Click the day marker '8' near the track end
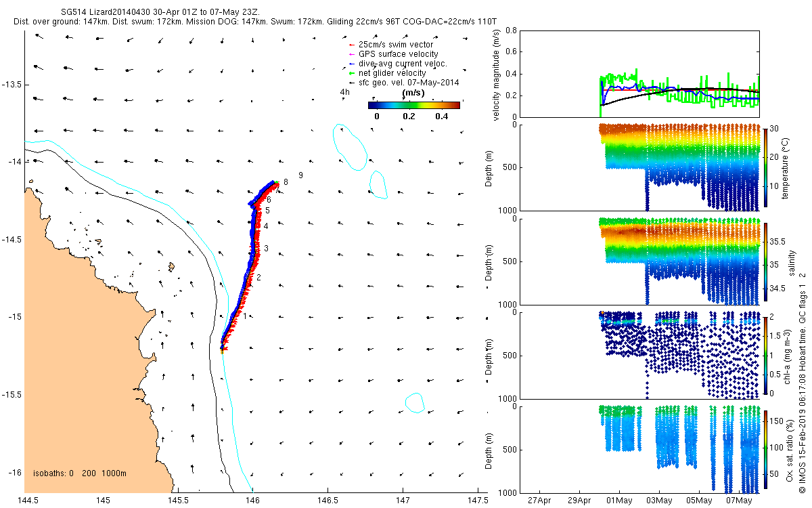Screen dimensions: 812x508 286,182
